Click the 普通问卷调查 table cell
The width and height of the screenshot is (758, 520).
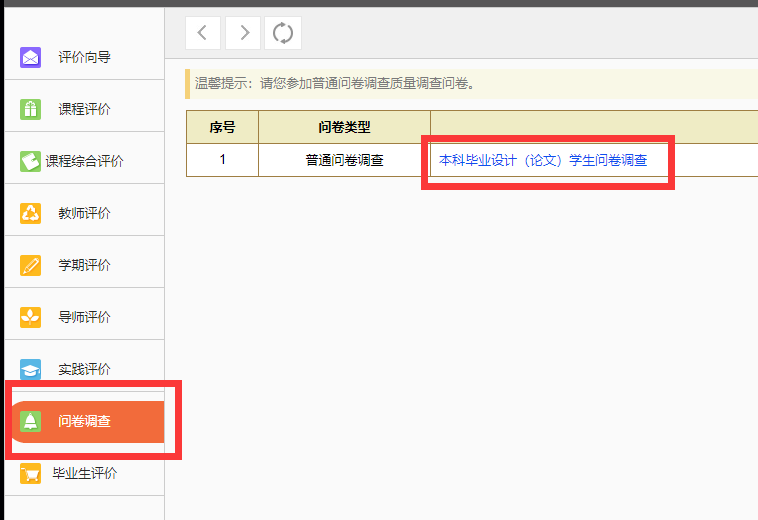click(344, 160)
